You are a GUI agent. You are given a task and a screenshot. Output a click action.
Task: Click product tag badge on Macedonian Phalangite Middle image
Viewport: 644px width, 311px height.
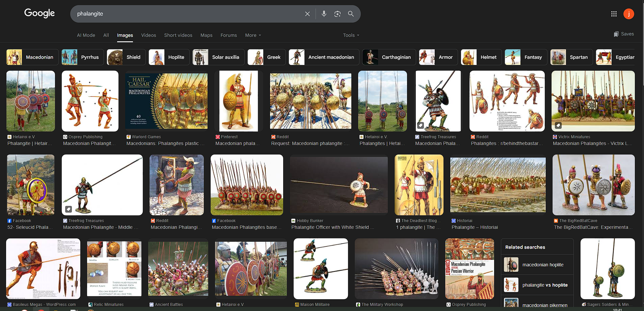(x=69, y=209)
